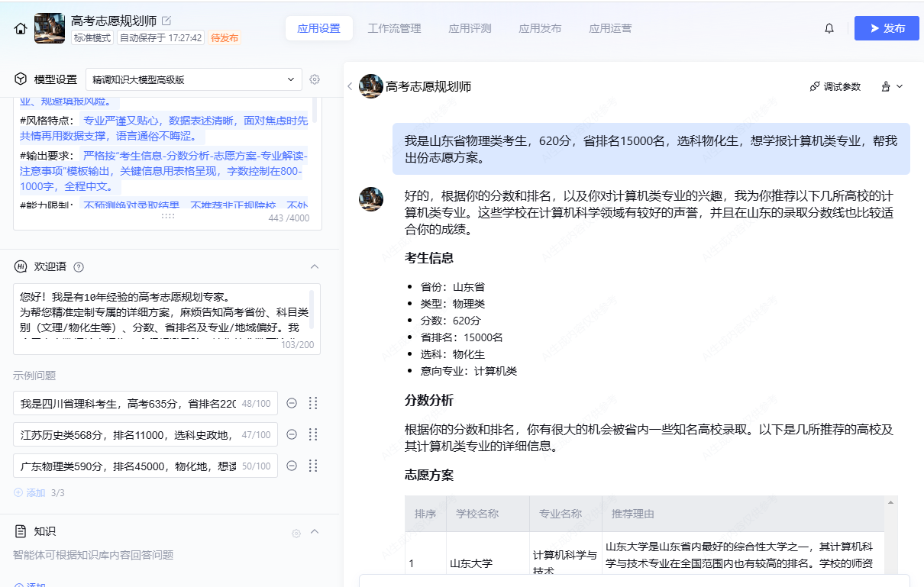The image size is (924, 587).
Task: Click welcome message help icon
Action: click(79, 267)
